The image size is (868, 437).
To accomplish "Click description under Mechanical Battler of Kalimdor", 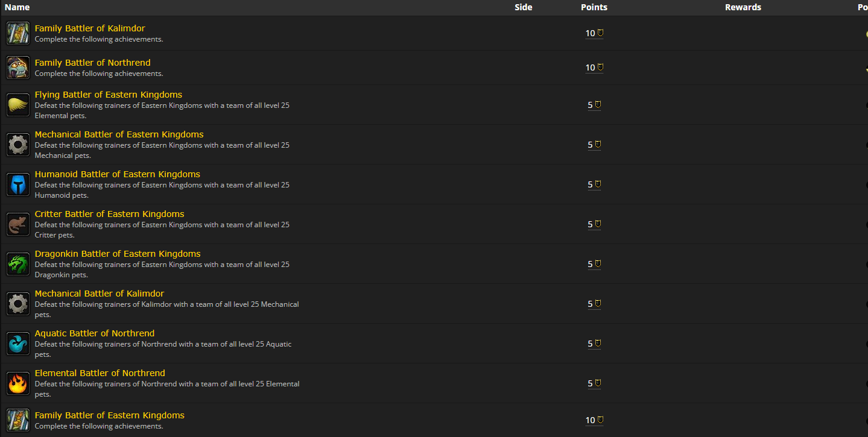I will [x=167, y=309].
